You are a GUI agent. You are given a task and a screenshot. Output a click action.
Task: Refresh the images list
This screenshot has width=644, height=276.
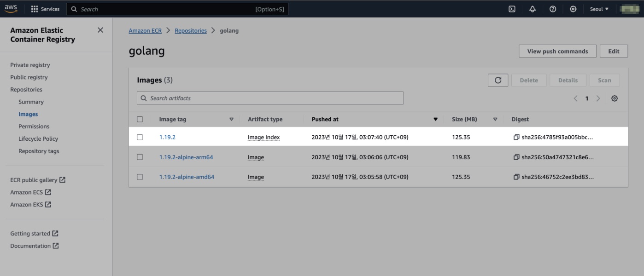(498, 80)
